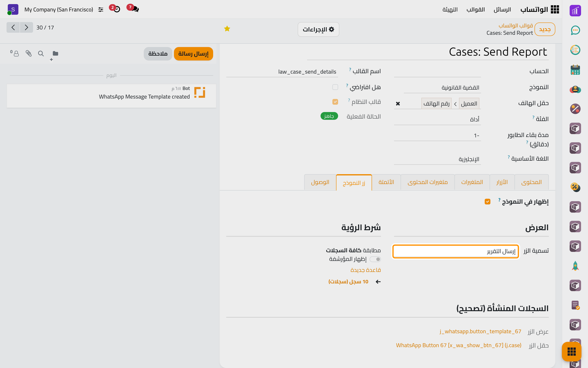Viewport: 588px width, 368px height.
Task: Switch to the الأزرار tab
Action: (x=502, y=182)
